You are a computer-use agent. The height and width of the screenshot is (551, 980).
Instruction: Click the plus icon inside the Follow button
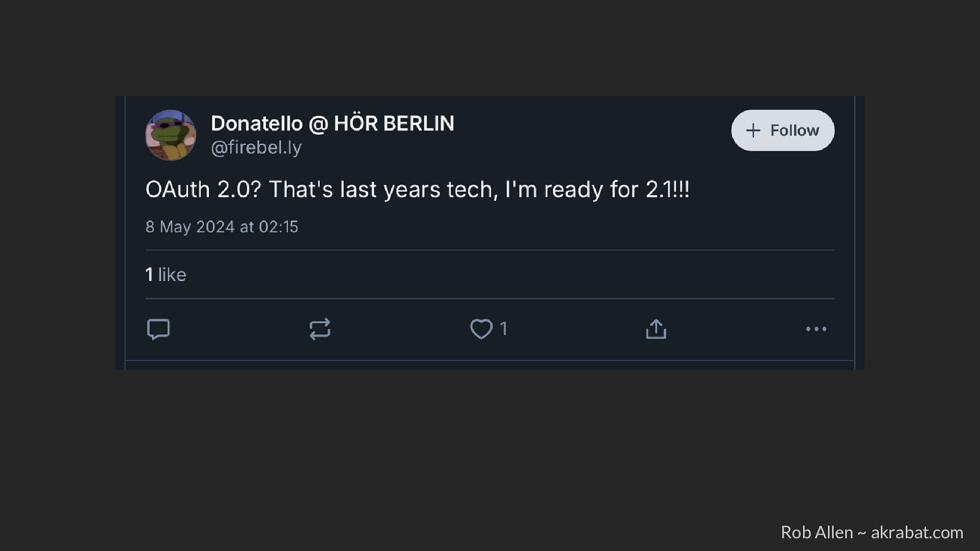point(753,130)
